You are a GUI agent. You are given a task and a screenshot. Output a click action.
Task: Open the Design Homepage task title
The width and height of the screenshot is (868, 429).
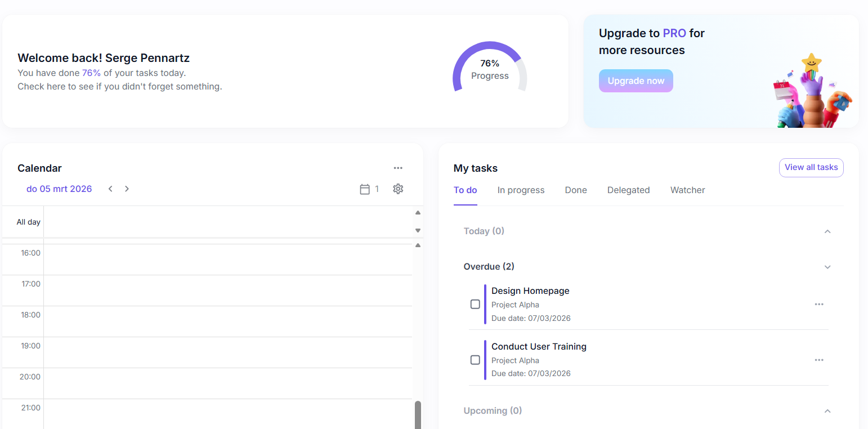(530, 291)
